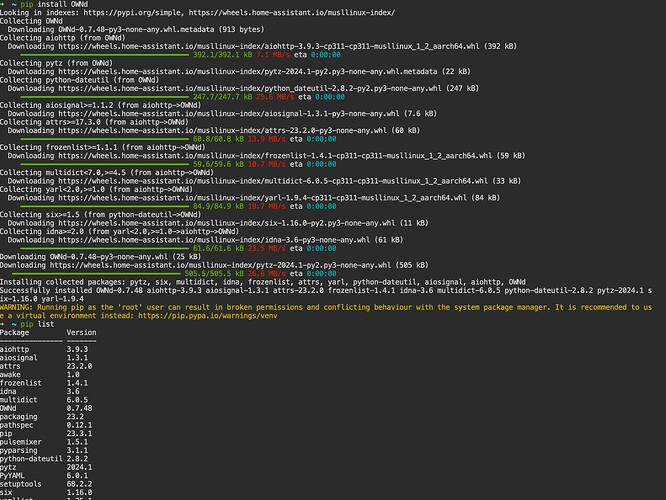Click the 247.7/247.7 kB progress bar
Screen dimensions: 666x500
(104, 97)
